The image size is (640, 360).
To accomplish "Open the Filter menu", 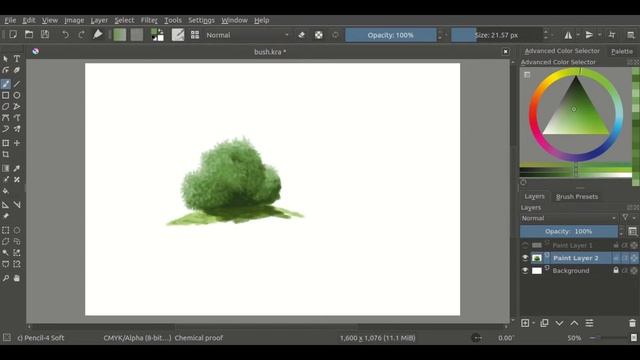I will click(149, 20).
